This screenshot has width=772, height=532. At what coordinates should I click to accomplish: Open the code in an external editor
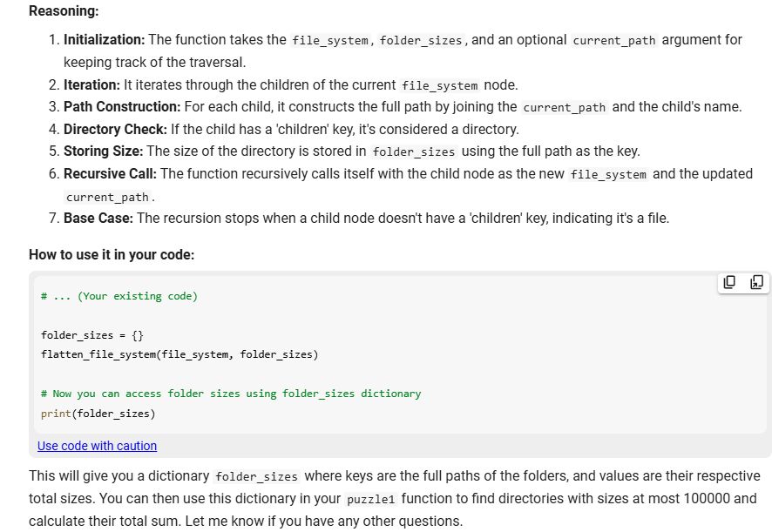click(755, 282)
